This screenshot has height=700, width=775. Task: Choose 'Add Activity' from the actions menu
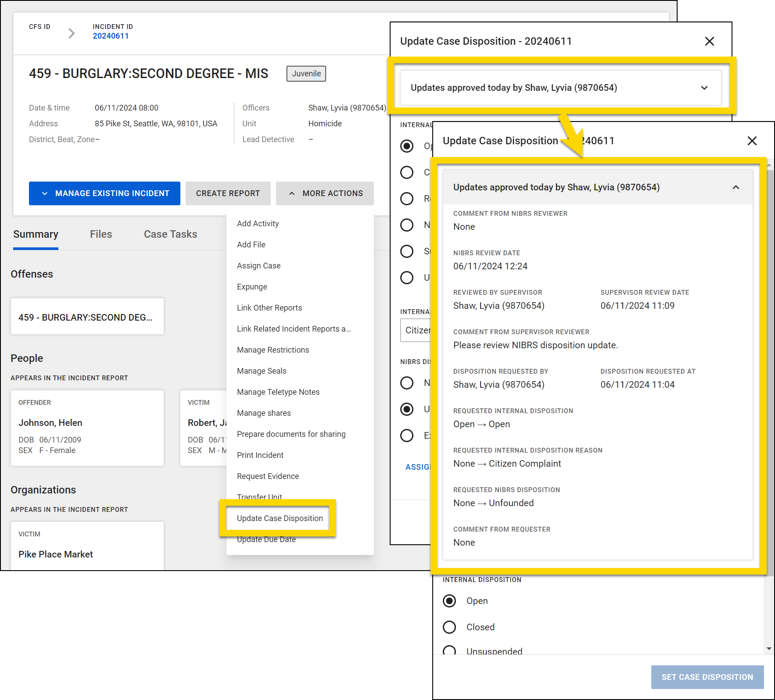tap(258, 223)
